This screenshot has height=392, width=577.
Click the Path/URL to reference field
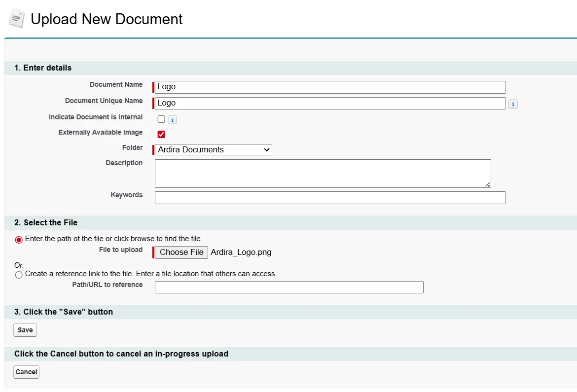[289, 287]
